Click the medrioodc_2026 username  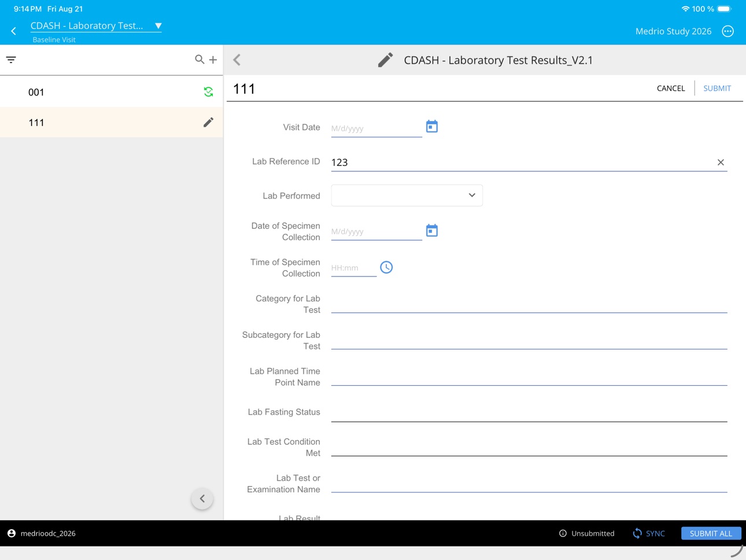click(x=48, y=533)
